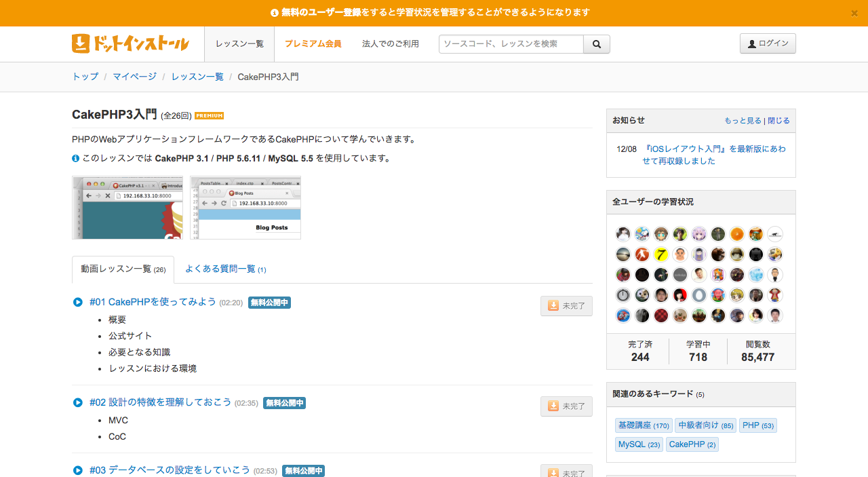The image size is (868, 477).
Task: Open the bald cartoon man avatar
Action: [680, 254]
